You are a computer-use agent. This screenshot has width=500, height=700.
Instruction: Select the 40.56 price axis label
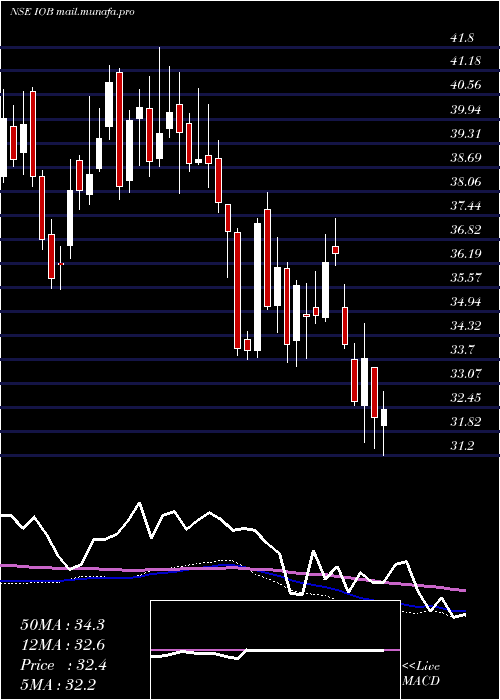click(x=466, y=85)
